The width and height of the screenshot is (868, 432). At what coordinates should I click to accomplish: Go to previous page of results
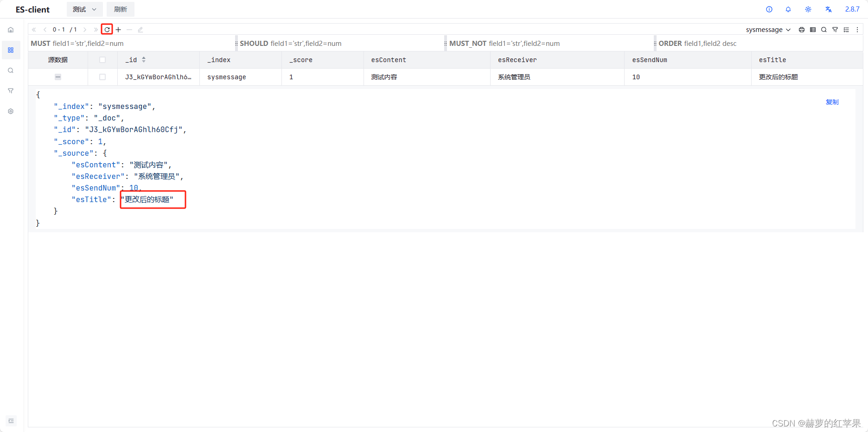(x=45, y=30)
